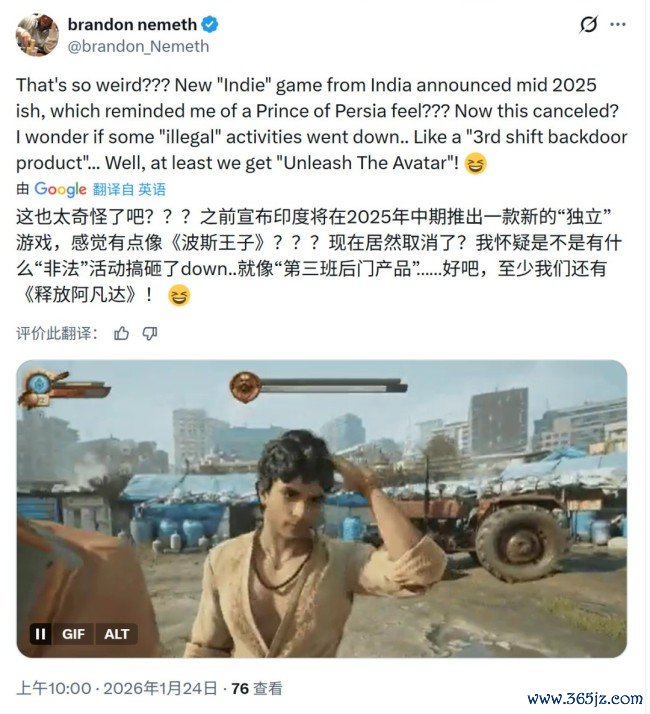Click the laughing emoji in the English text
The height and width of the screenshot is (714, 650).
(x=476, y=163)
